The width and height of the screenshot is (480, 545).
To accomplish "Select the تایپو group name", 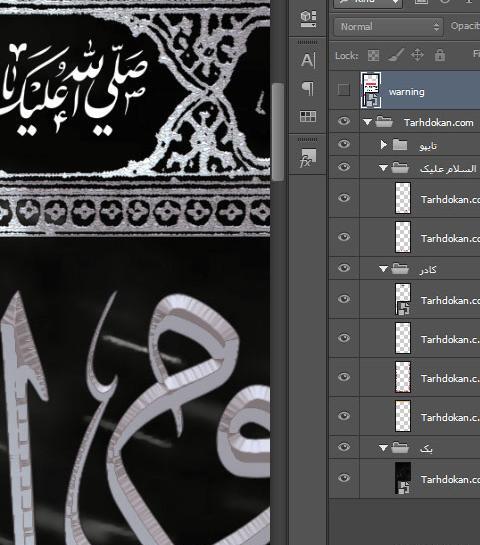I will (x=428, y=146).
